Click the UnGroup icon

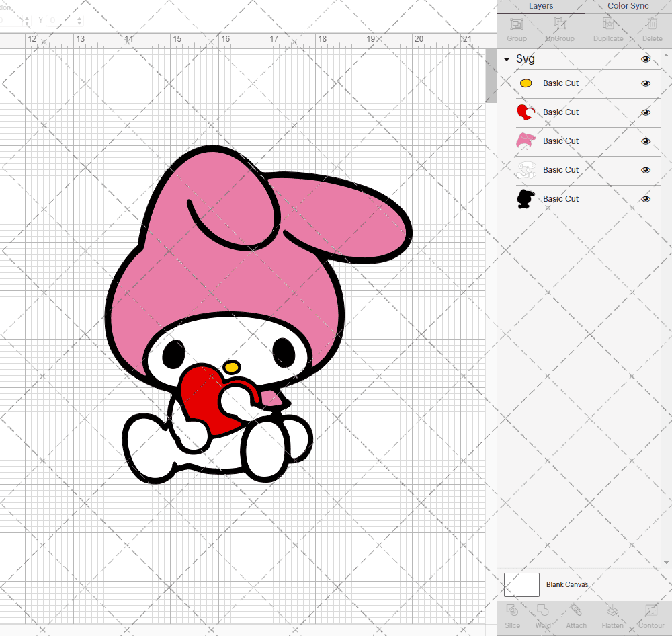560,24
